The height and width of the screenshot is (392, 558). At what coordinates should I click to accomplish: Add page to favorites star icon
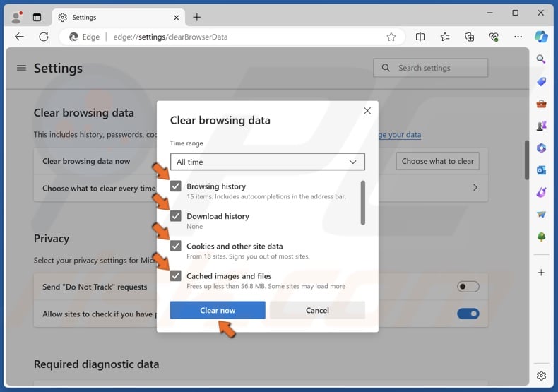click(x=391, y=37)
